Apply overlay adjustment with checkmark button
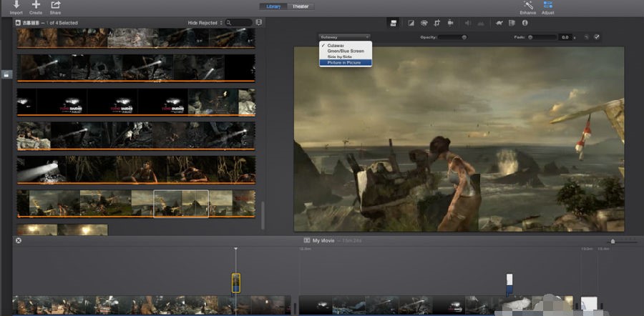This screenshot has height=316, width=644. tap(597, 37)
